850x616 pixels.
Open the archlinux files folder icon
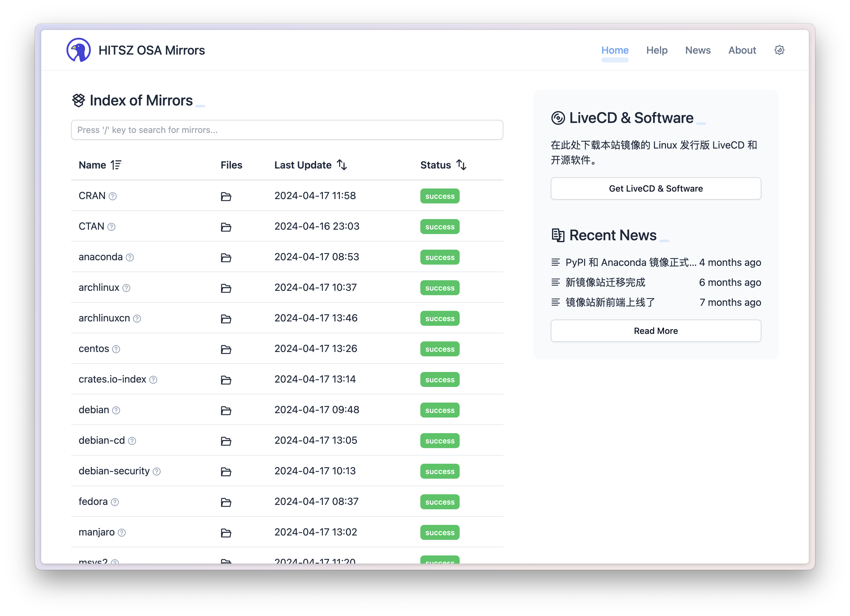[226, 288]
